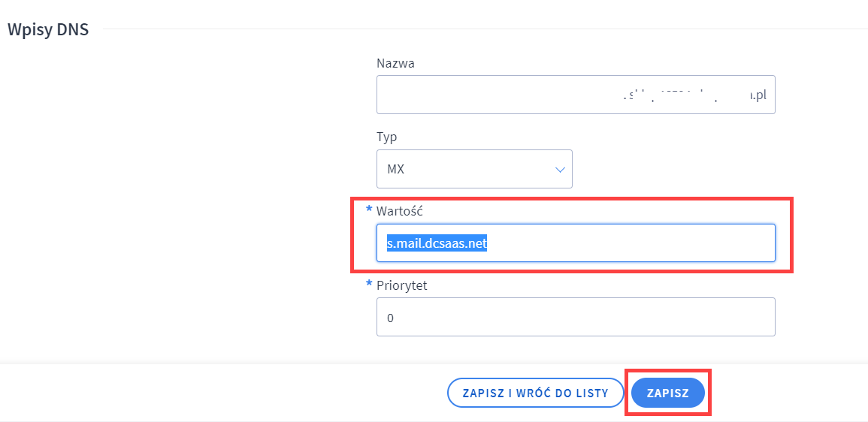Click the Typ field label
Viewport: 868px width, 422px height.
386,137
